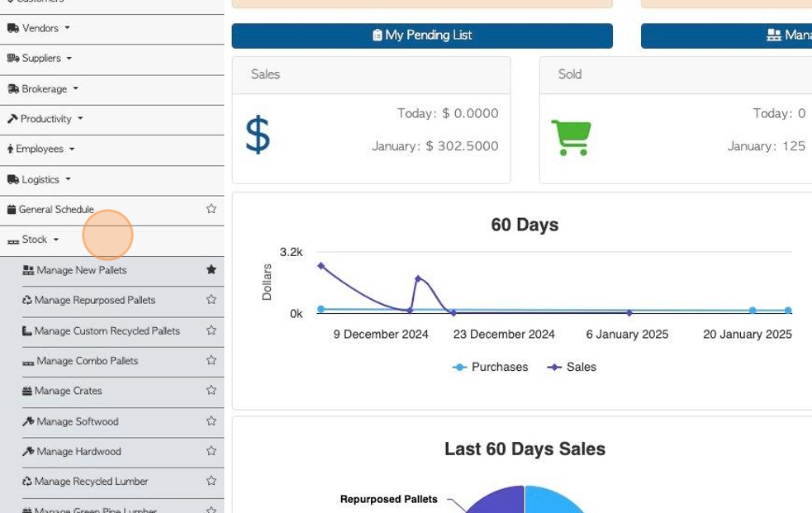Click the 9 December 2024 axis label
Viewport: 812px width, 513px height.
[381, 335]
